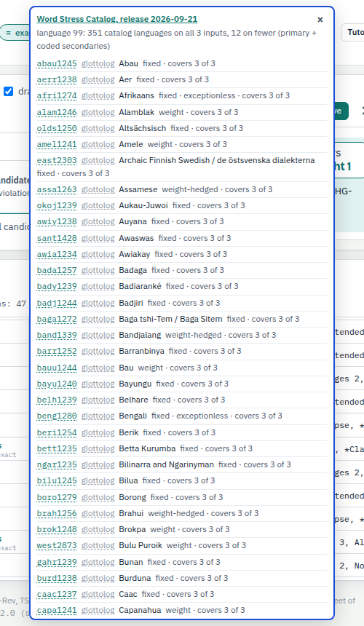Open the awiy1238 code link for Auyana
This screenshot has width=364, height=626.
57,221
